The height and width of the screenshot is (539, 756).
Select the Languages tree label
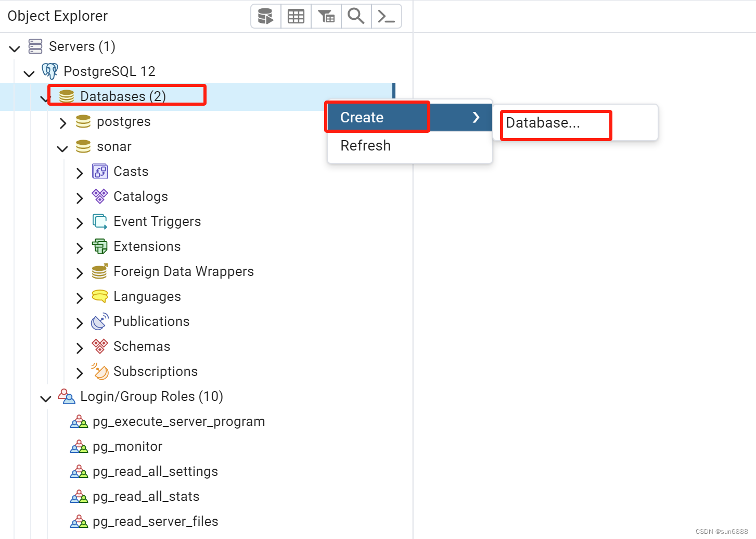point(147,296)
